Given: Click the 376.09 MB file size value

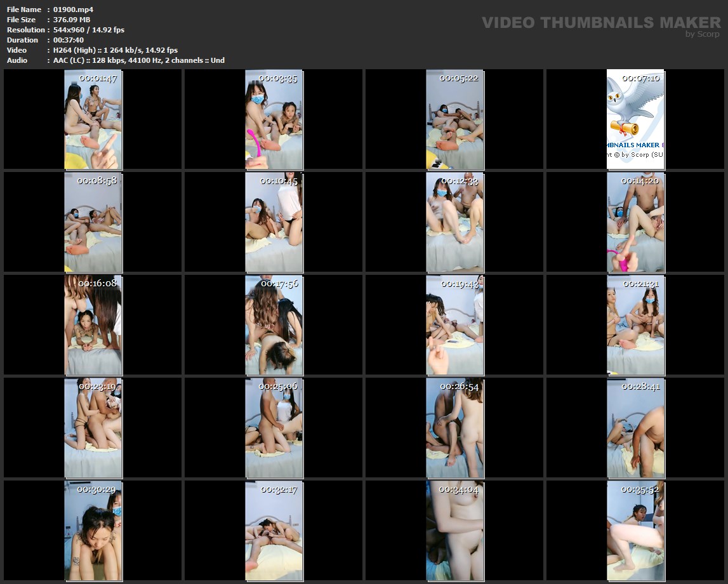Looking at the screenshot, I should point(72,20).
